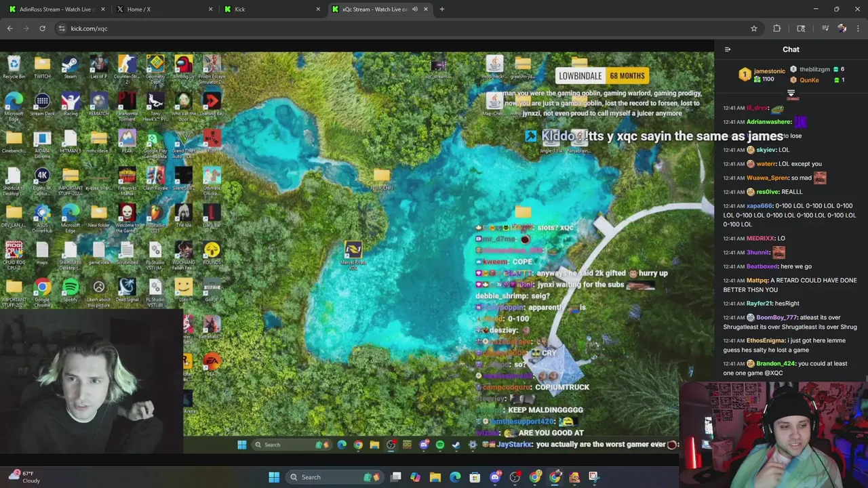View site information icon in address bar
Viewport: 868px width, 488px height.
tap(62, 28)
